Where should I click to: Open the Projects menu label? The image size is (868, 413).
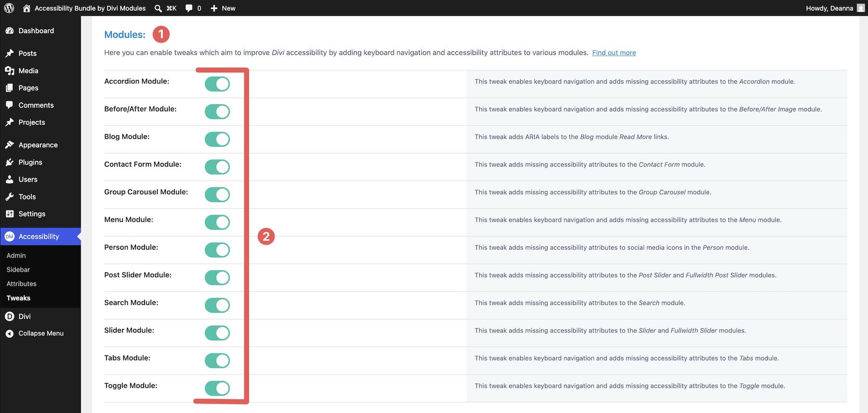pos(32,122)
